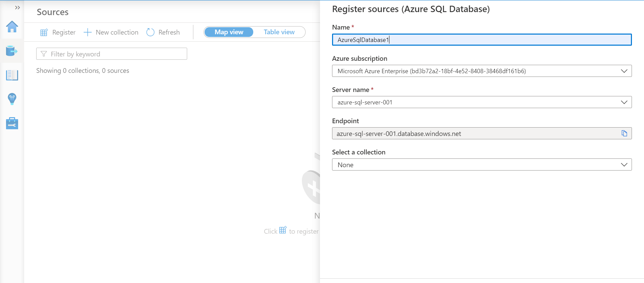Open the Select a collection dropdown
Screen dimensions: 644x283
482,165
